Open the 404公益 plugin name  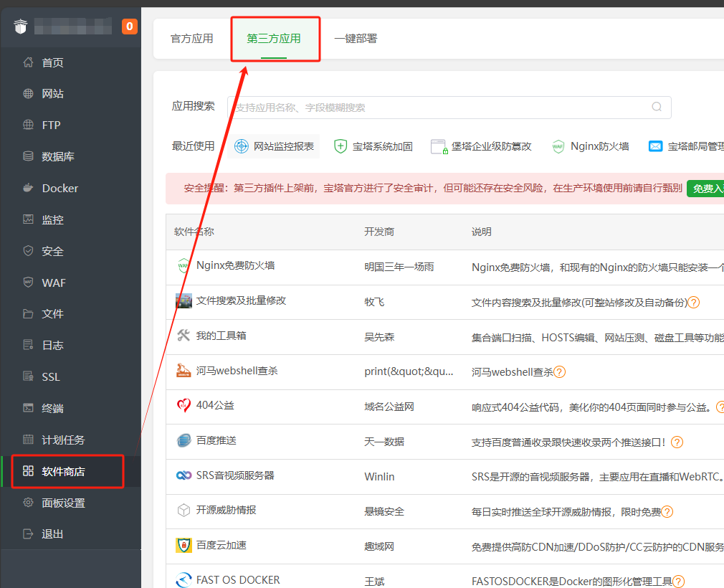(x=215, y=406)
